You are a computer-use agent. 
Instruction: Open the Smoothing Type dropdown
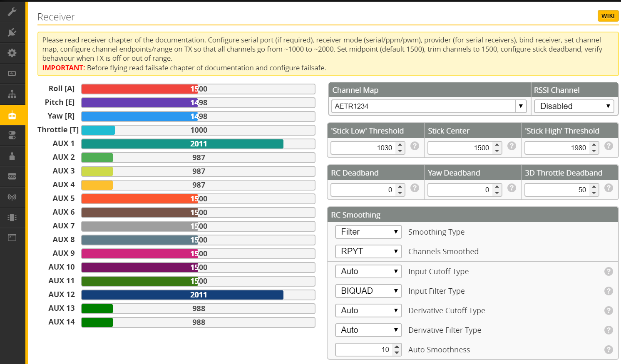click(368, 232)
